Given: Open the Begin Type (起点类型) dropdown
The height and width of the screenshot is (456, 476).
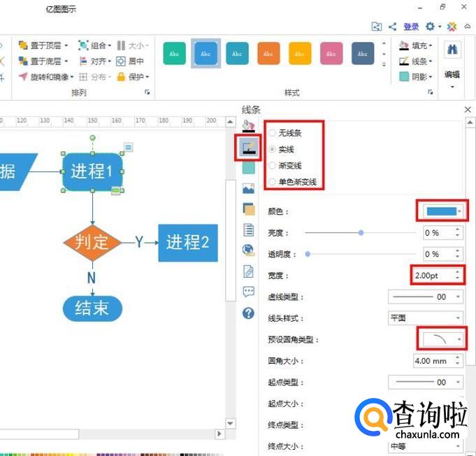Looking at the screenshot, I should (426, 382).
